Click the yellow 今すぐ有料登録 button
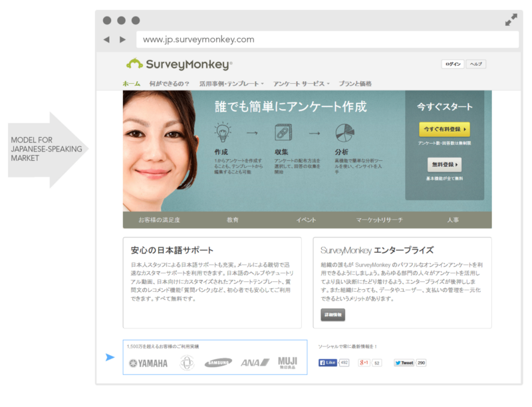Screen dimensions: 532x407 coord(444,129)
